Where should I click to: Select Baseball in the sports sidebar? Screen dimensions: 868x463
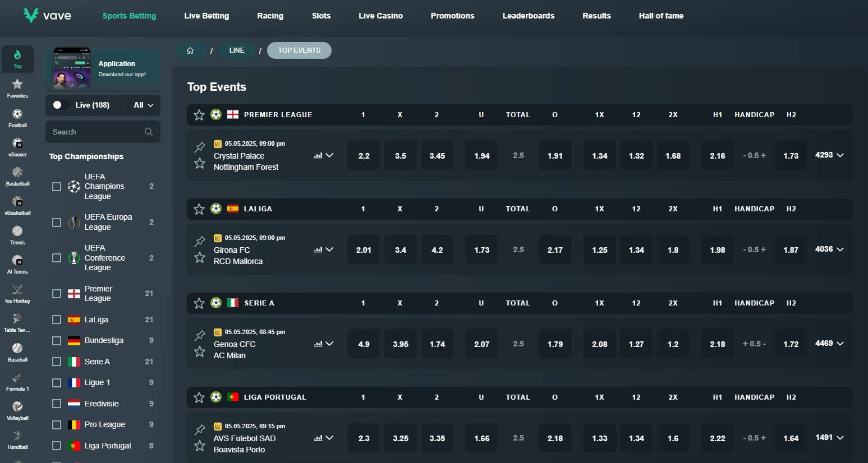(x=17, y=352)
